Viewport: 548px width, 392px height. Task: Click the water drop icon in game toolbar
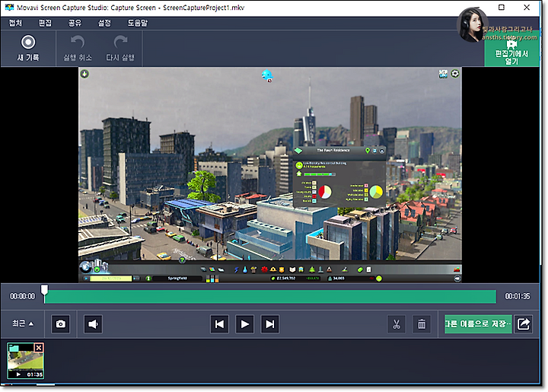point(244,269)
